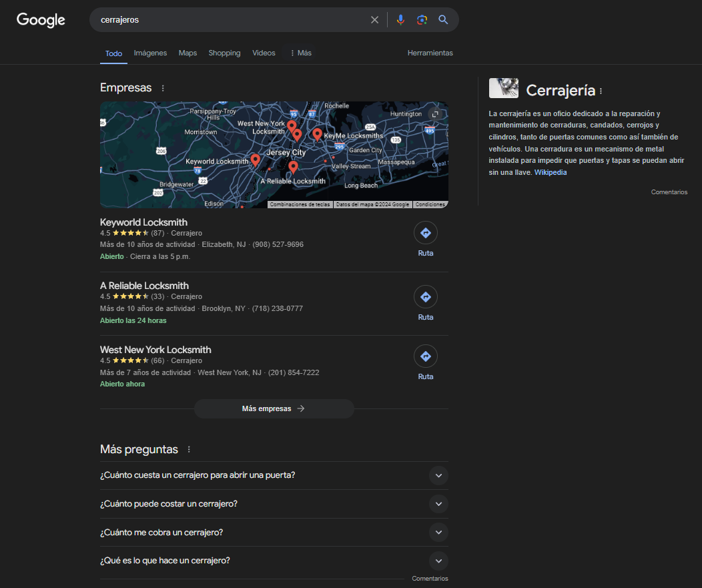
Task: Open the Más dropdown in search tabs
Action: (x=300, y=53)
